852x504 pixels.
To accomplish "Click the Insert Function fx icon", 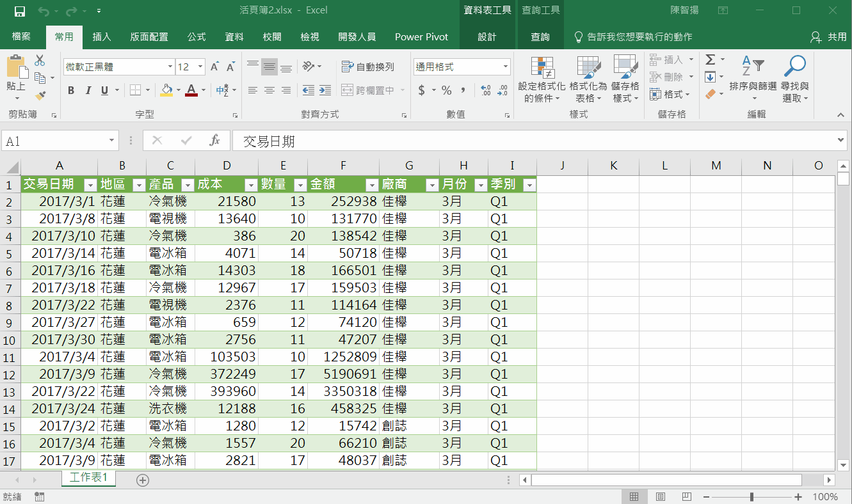I will 214,141.
